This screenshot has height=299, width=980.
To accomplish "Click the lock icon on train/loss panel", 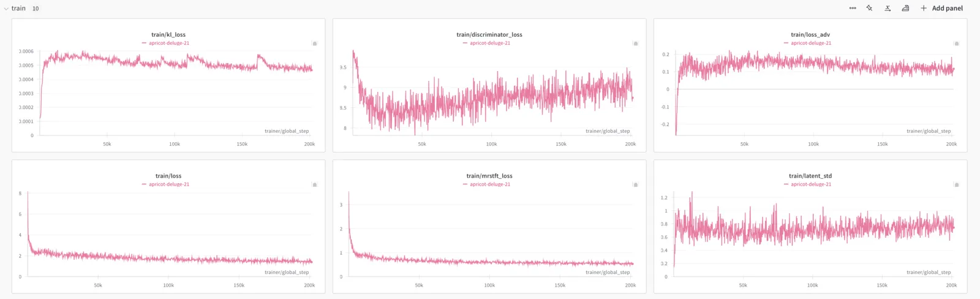I will click(315, 184).
